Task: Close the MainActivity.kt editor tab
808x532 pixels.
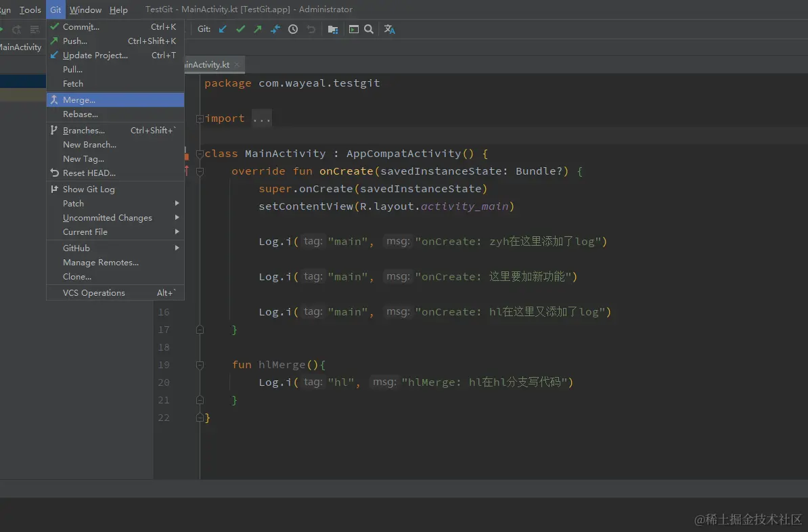Action: tap(237, 65)
